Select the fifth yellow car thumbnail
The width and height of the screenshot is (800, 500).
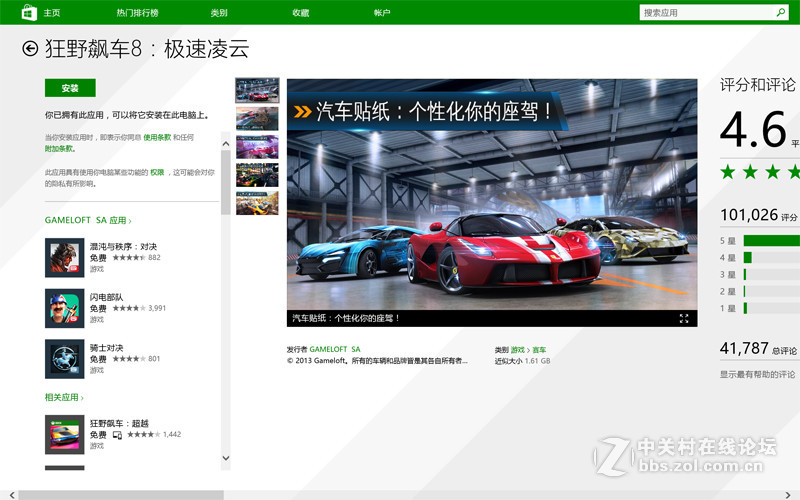click(x=257, y=203)
